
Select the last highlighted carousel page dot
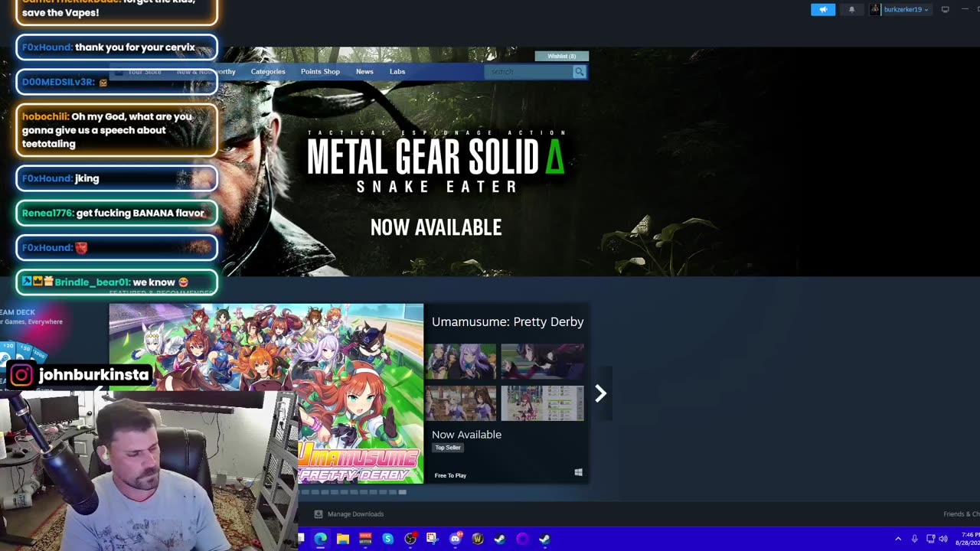402,492
